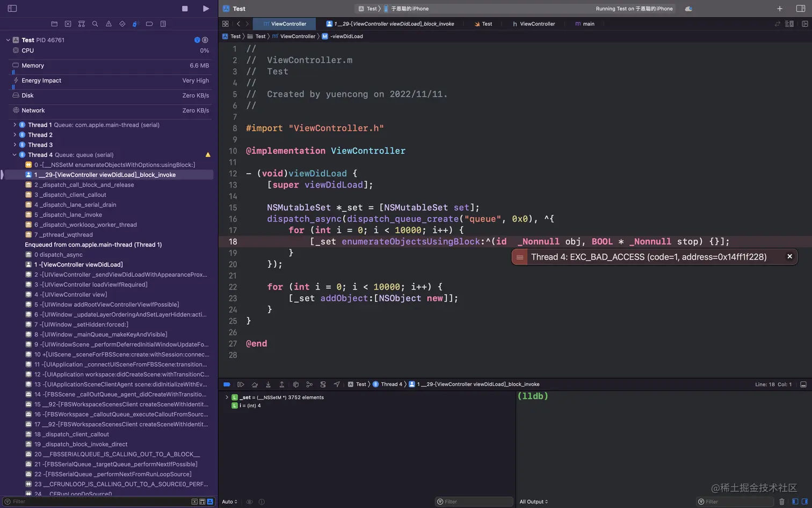
Task: Toggle code review arrows icon
Action: point(777,24)
